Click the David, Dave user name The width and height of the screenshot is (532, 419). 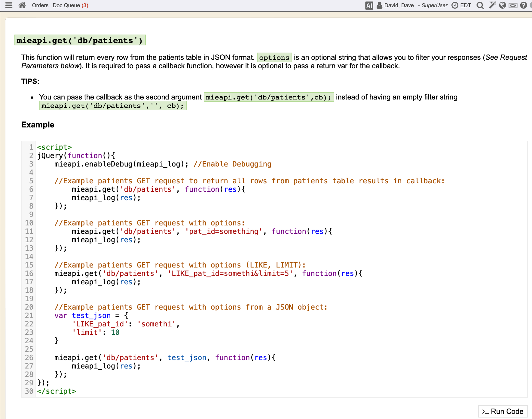pos(399,5)
